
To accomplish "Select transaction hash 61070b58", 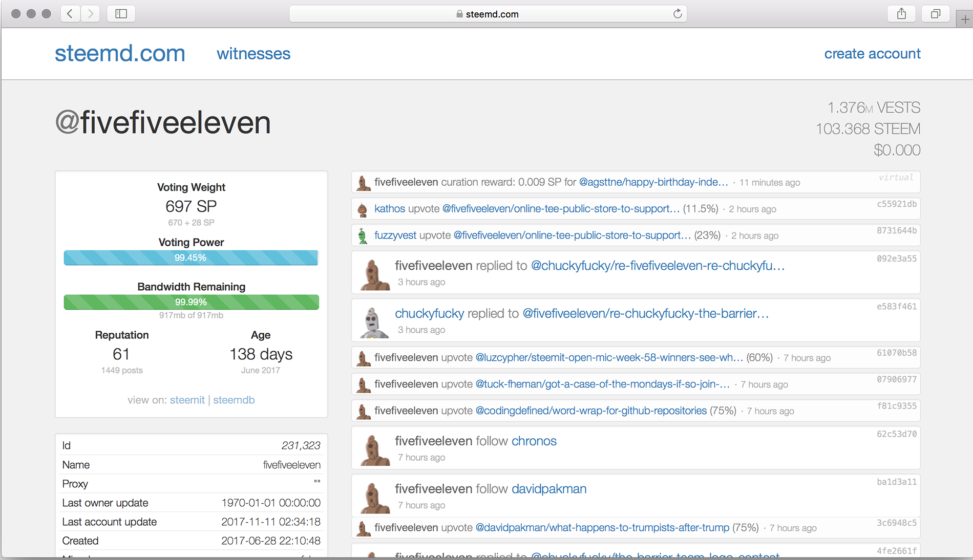I will 897,352.
